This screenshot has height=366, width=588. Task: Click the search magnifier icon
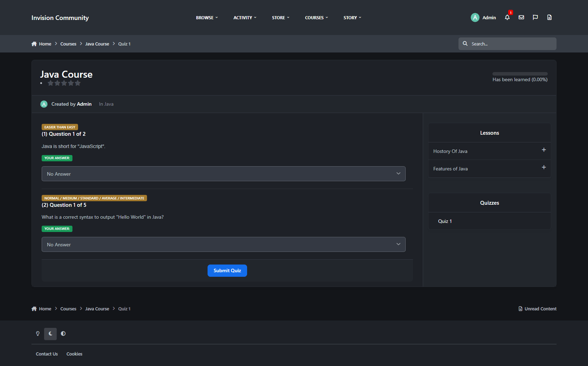coord(465,44)
